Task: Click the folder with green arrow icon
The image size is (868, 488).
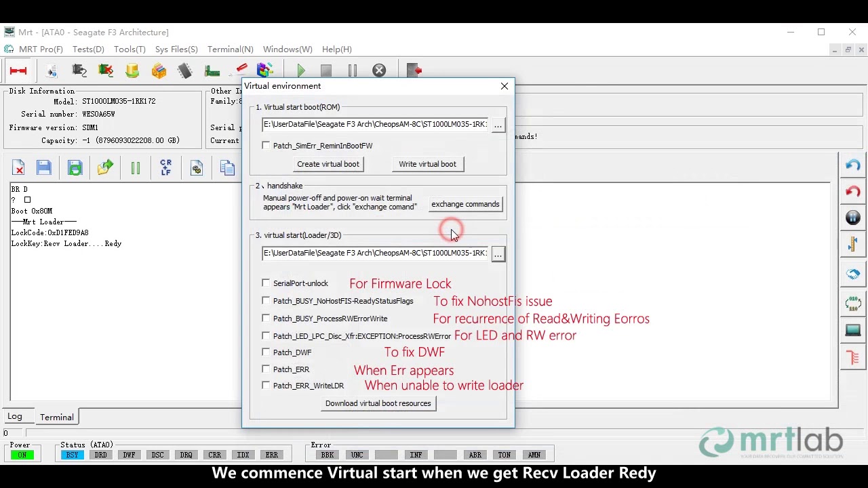Action: click(x=105, y=168)
